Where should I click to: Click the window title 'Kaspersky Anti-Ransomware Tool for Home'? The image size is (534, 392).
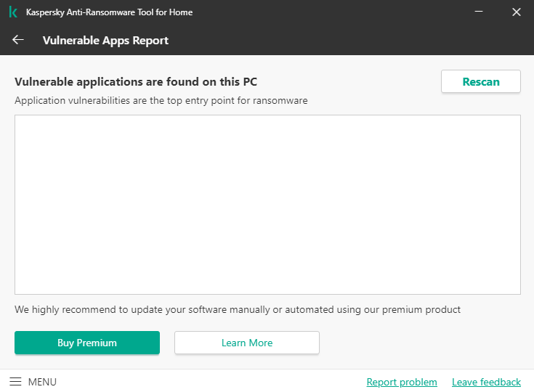point(109,12)
